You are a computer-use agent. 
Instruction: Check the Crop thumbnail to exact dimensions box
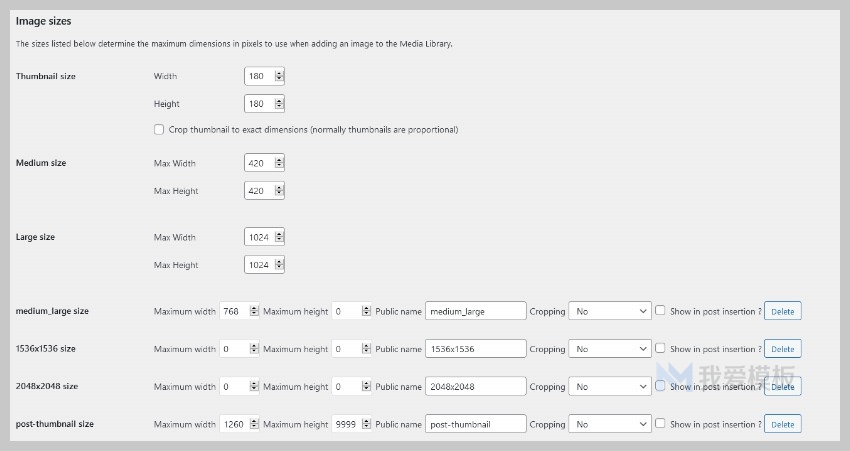[x=159, y=130]
